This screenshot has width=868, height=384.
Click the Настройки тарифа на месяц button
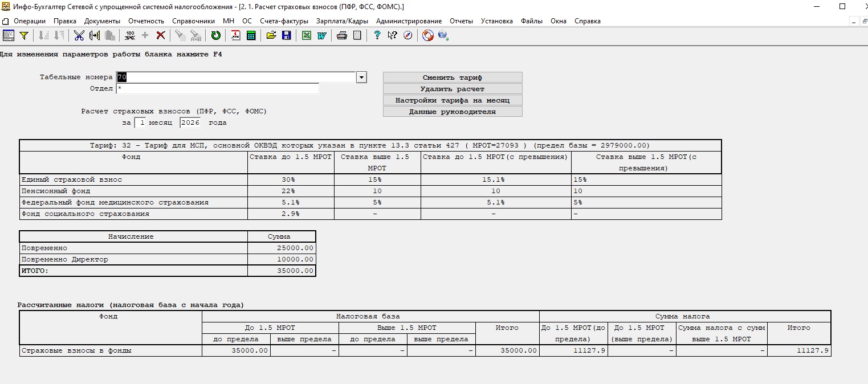tap(452, 100)
